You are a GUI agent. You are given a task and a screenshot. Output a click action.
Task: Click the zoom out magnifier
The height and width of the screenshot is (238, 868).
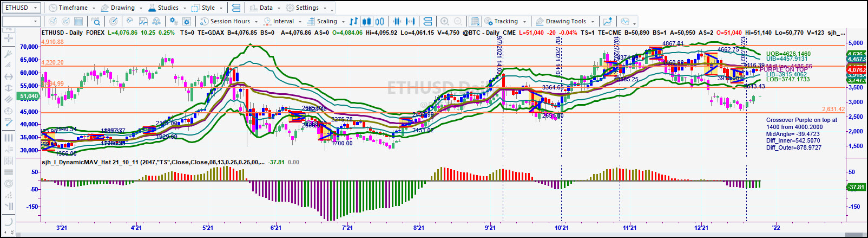point(458,21)
